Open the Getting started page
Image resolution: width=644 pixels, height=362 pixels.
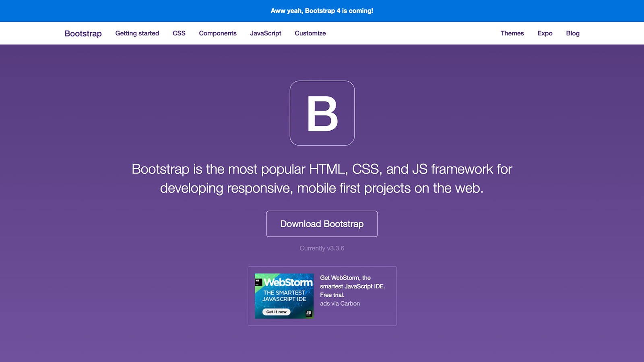pyautogui.click(x=137, y=33)
